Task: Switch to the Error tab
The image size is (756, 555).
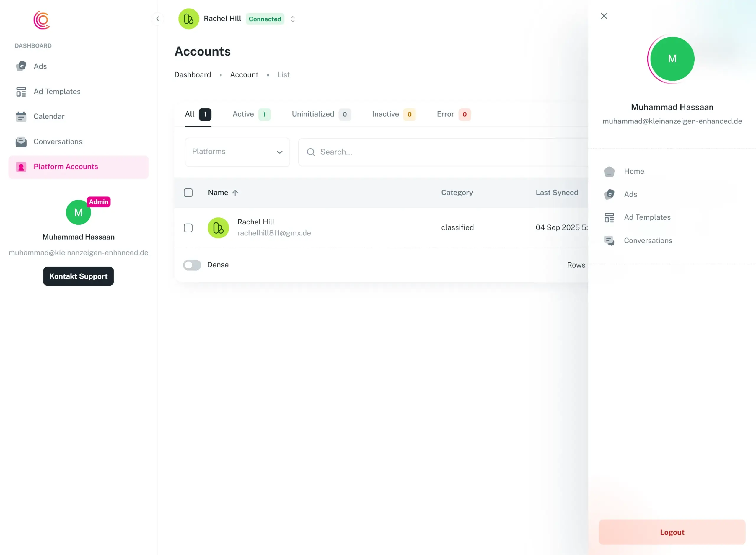Action: [453, 114]
